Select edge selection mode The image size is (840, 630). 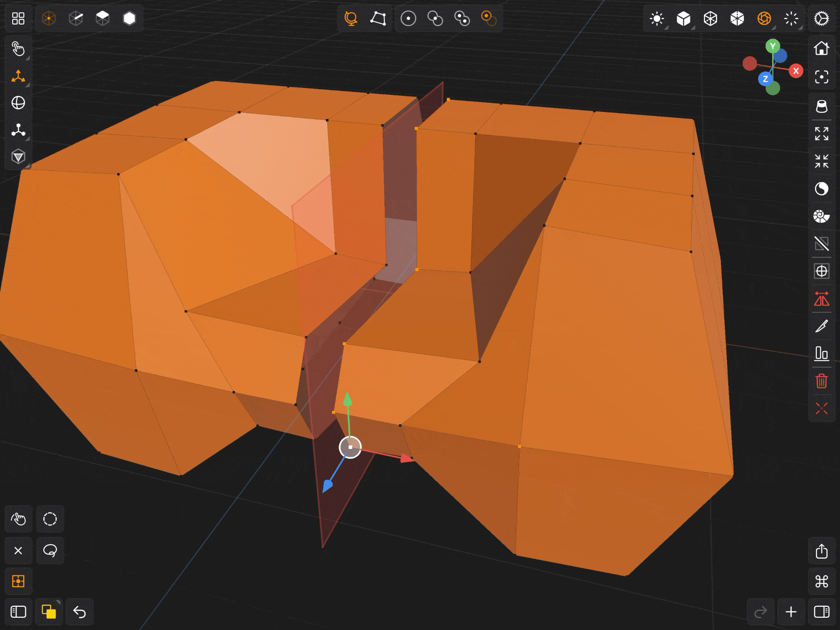(76, 18)
